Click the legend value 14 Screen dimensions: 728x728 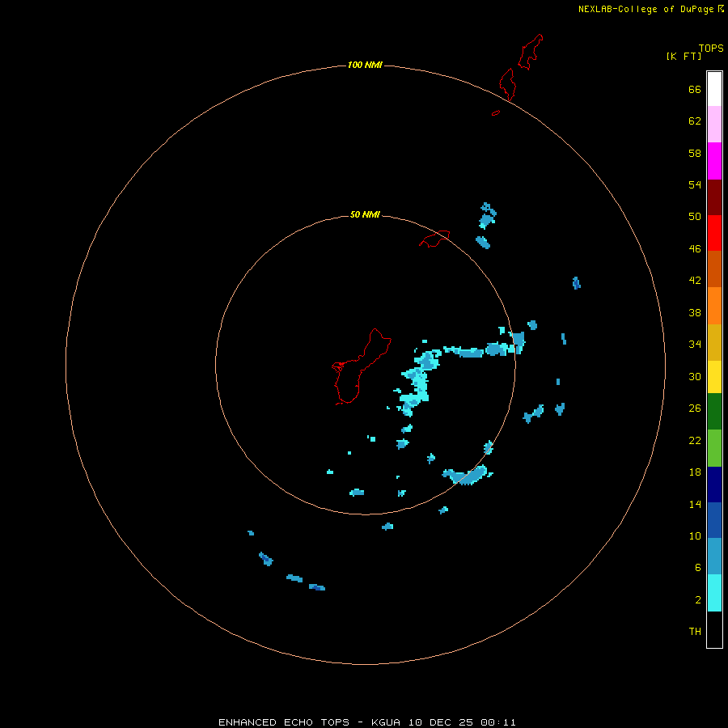pyautogui.click(x=695, y=504)
